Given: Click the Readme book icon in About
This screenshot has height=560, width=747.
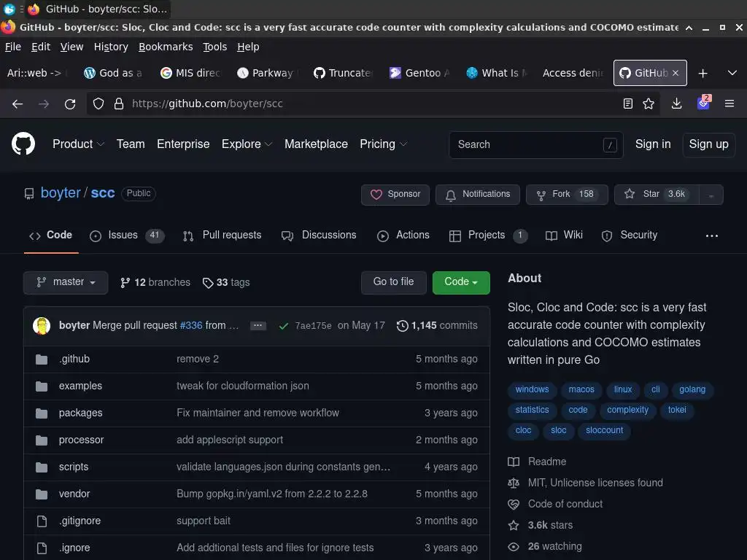Looking at the screenshot, I should [514, 462].
